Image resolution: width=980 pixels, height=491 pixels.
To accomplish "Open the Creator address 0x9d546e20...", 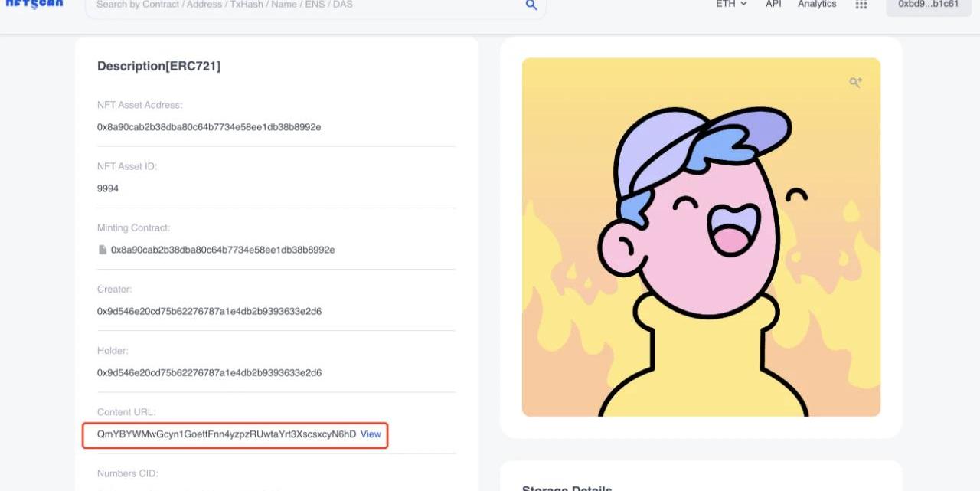I will [209, 312].
